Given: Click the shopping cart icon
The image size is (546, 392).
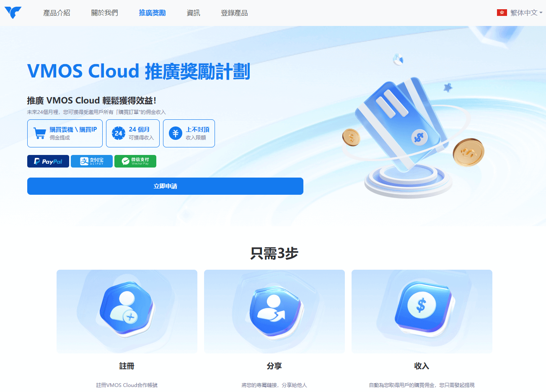Looking at the screenshot, I should coord(40,133).
